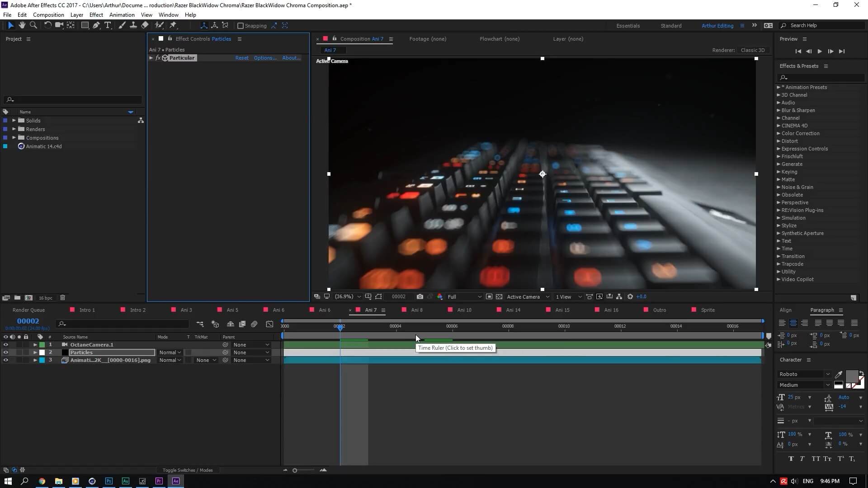
Task: Take a snapshot with camera icon
Action: click(420, 297)
